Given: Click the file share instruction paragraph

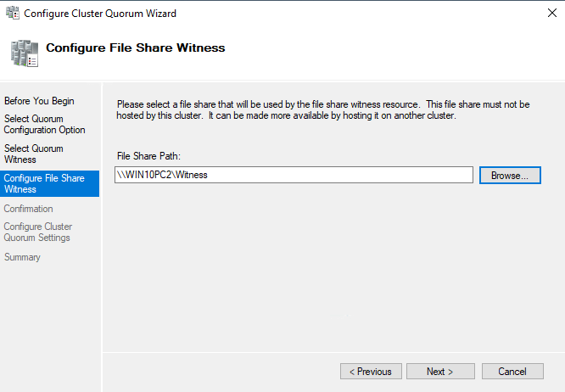Looking at the screenshot, I should point(322,109).
